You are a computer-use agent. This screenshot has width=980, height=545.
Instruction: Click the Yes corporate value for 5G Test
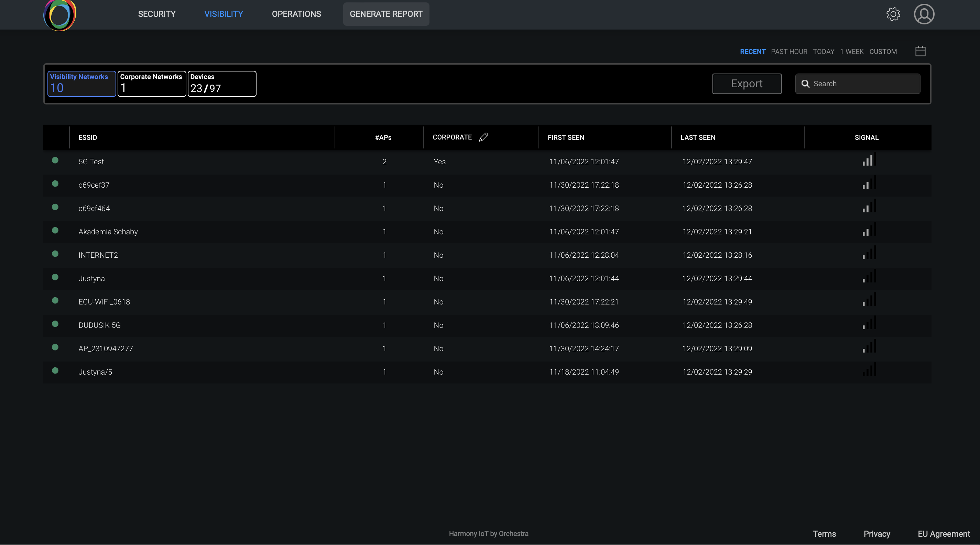[439, 162]
